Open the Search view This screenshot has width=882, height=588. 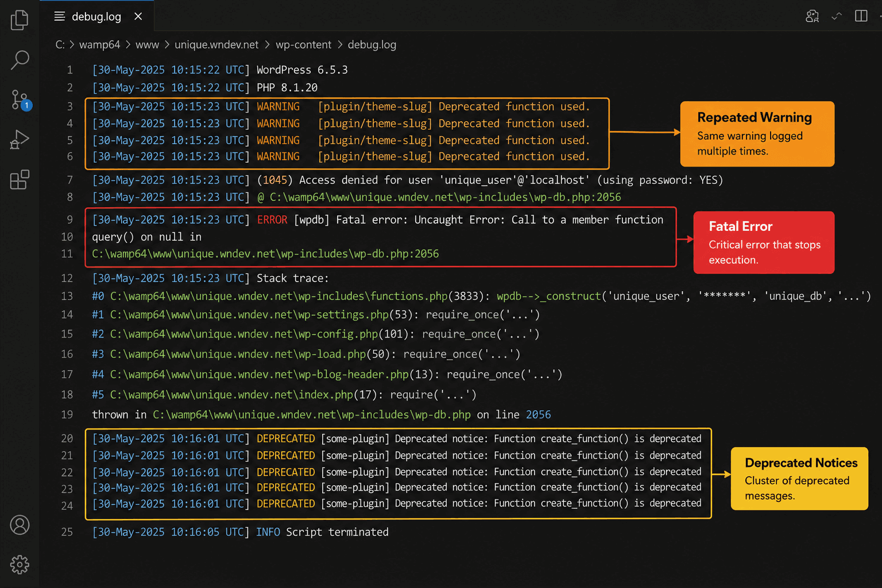[20, 60]
